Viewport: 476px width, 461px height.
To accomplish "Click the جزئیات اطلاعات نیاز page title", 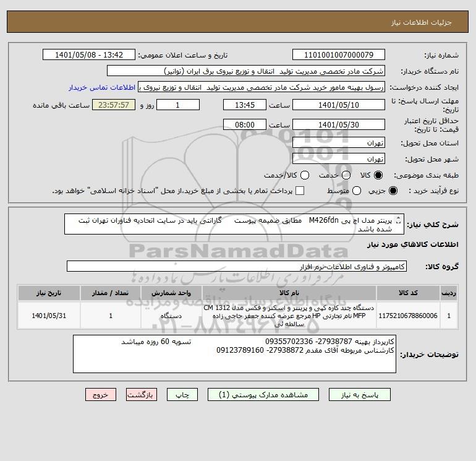I will pyautogui.click(x=422, y=22).
